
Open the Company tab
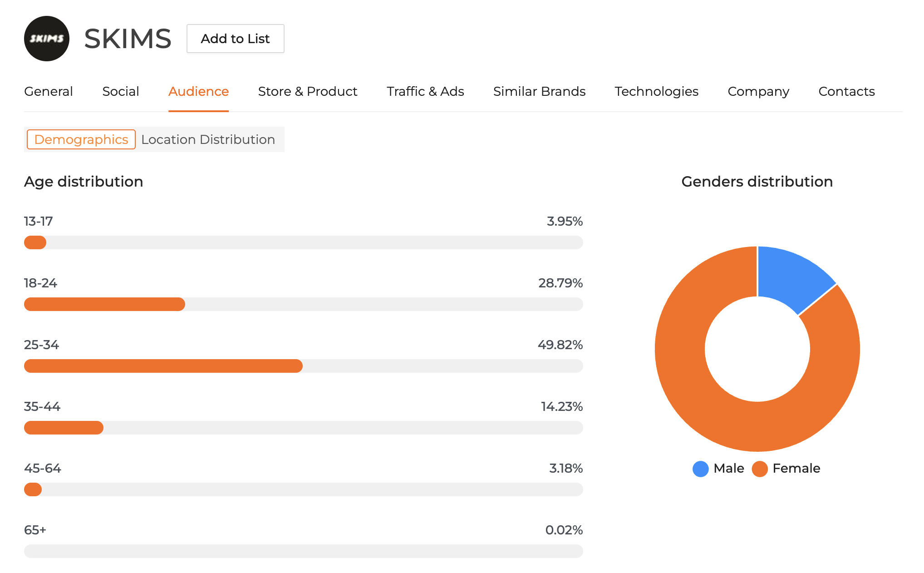pos(758,91)
